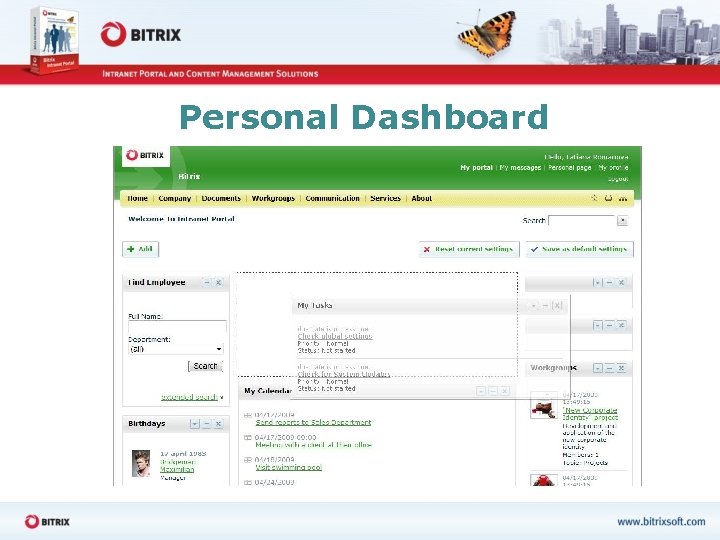Open the Check for System Updates task

[343, 374]
